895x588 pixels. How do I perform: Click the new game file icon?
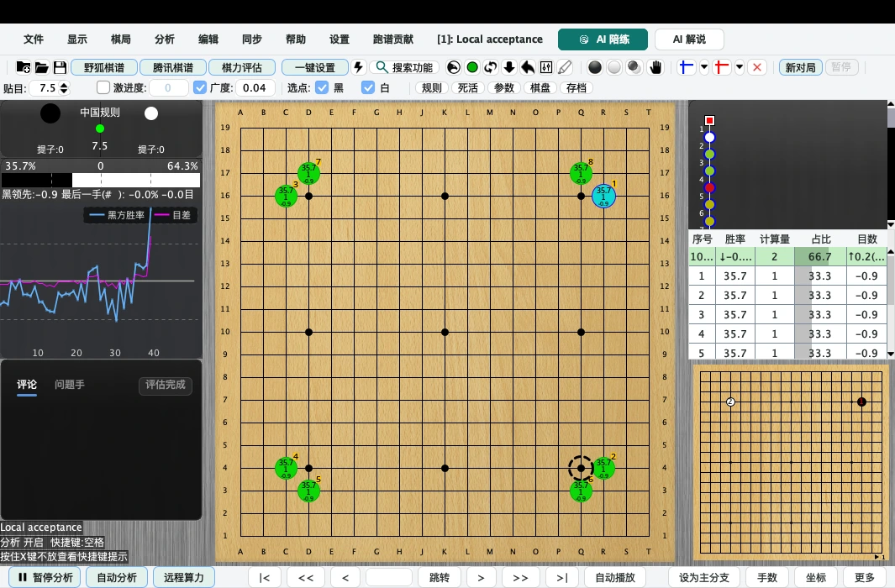[x=24, y=67]
